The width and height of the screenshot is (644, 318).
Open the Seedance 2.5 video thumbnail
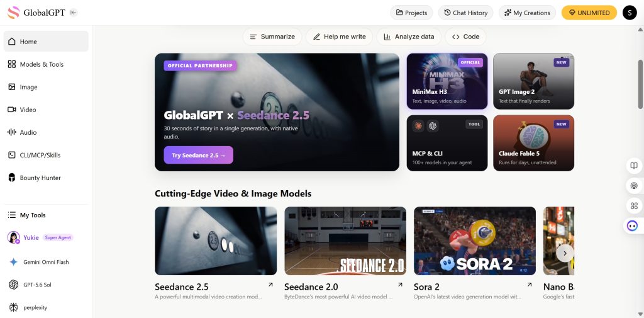pyautogui.click(x=216, y=241)
